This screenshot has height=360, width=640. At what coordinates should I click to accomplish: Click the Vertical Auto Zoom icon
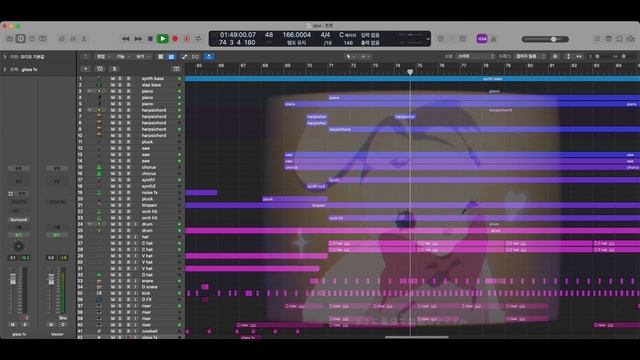click(569, 56)
